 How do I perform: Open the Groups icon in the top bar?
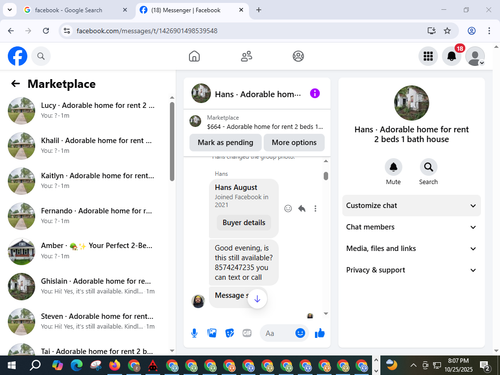click(x=298, y=56)
